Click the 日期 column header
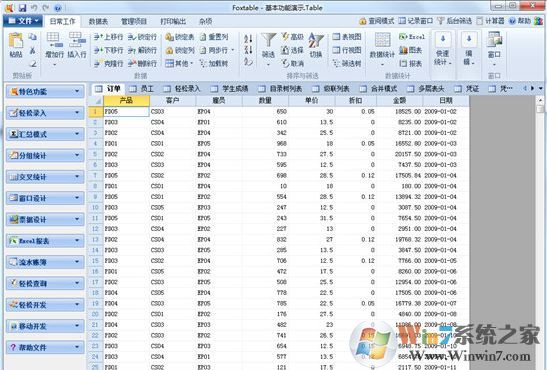 click(x=446, y=101)
